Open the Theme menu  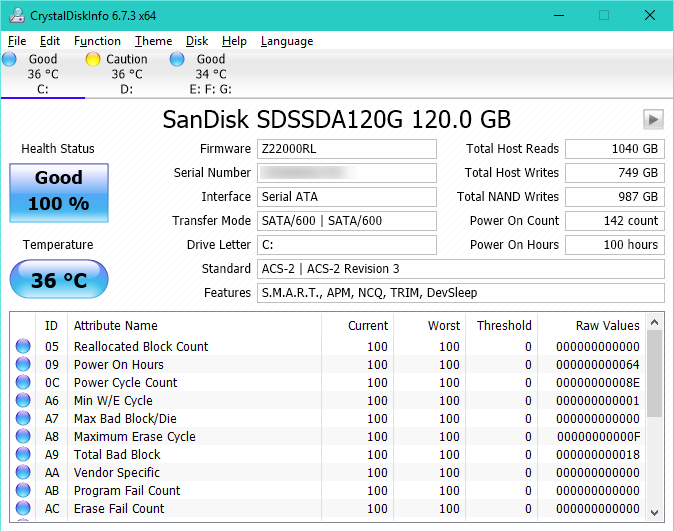[x=153, y=41]
